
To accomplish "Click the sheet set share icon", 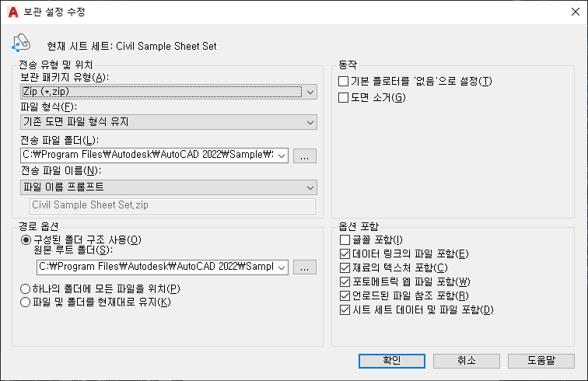I will click(x=21, y=43).
